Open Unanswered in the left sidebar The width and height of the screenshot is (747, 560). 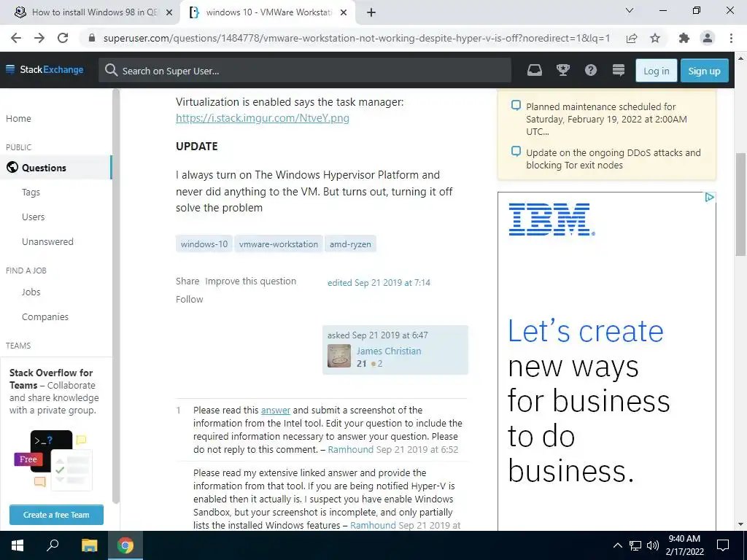click(x=47, y=242)
